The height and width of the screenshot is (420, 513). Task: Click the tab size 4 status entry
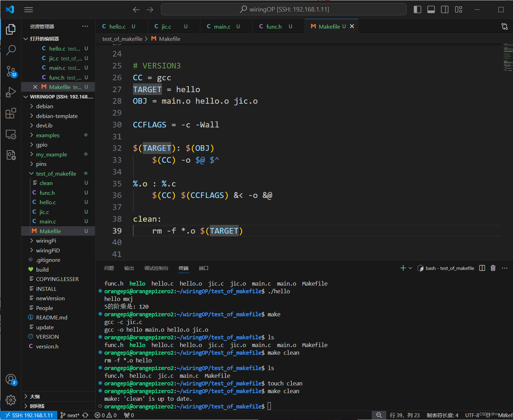(x=442, y=415)
